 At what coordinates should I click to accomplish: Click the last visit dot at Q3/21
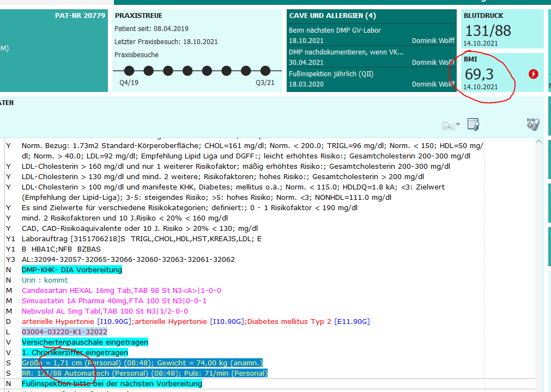(x=265, y=71)
